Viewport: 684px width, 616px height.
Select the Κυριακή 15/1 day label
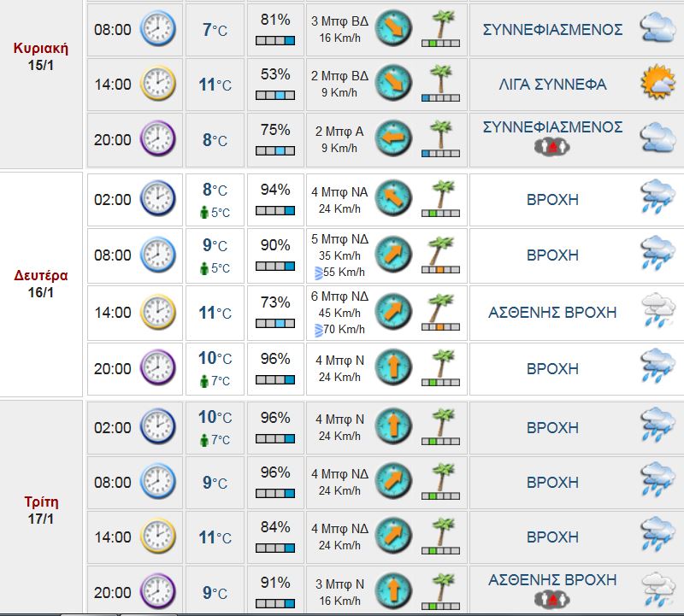41,56
